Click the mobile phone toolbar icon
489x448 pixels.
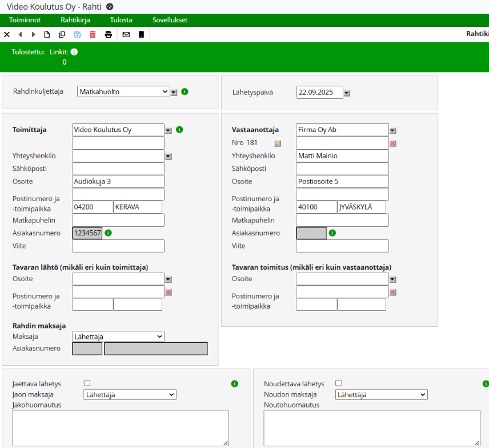pyautogui.click(x=141, y=35)
